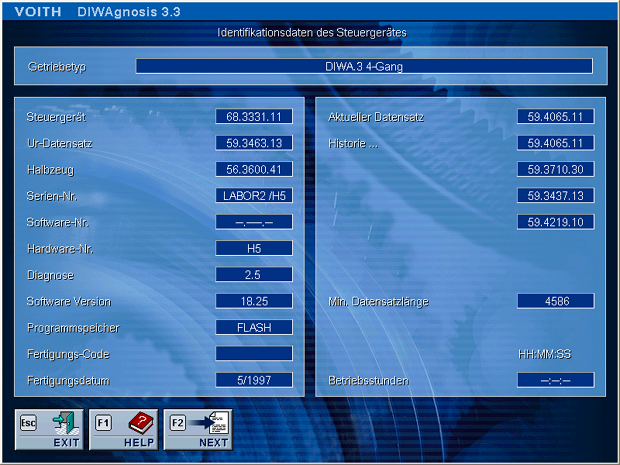This screenshot has width=620, height=465.
Task: Select the Getriebetyp field DIWA.3 4-Gang
Action: click(364, 66)
